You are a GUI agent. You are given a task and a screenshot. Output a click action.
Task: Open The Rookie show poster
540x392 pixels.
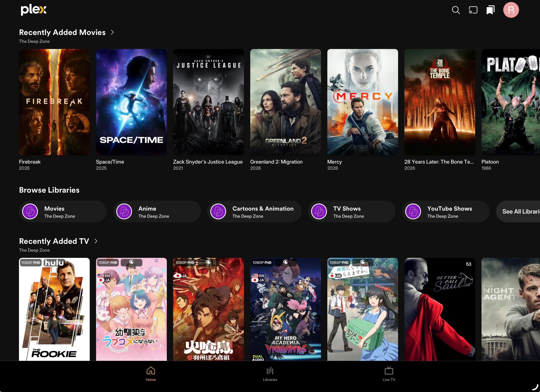[54, 309]
